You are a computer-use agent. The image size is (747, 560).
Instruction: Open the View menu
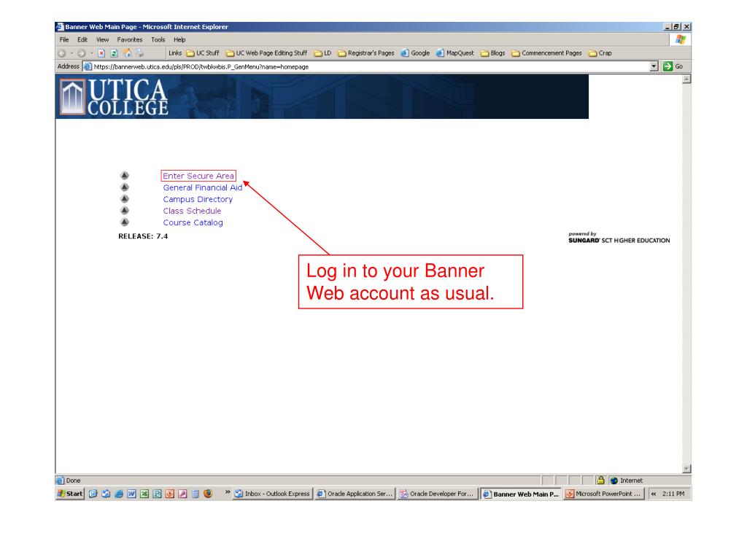102,39
